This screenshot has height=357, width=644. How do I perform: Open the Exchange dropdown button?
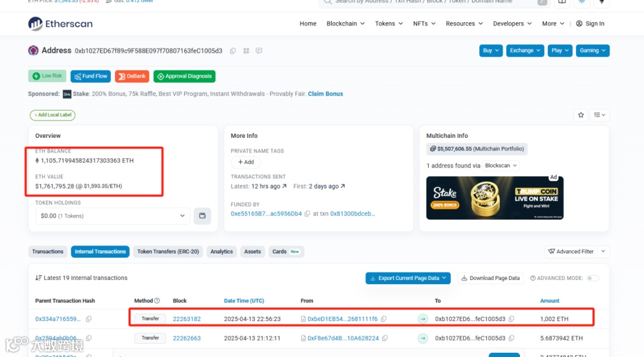click(x=525, y=51)
